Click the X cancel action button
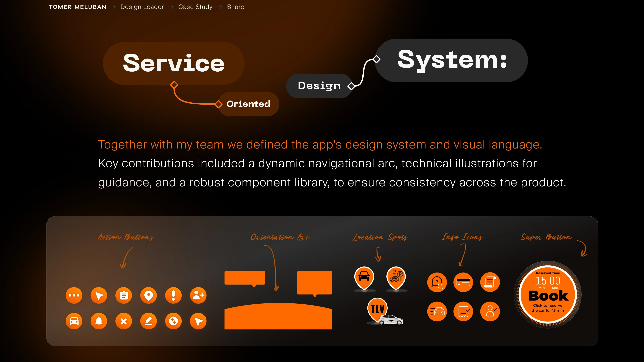 [123, 321]
